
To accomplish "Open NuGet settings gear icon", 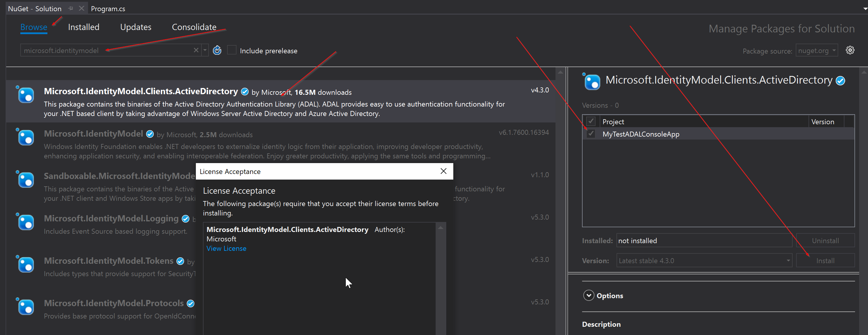I will (850, 50).
